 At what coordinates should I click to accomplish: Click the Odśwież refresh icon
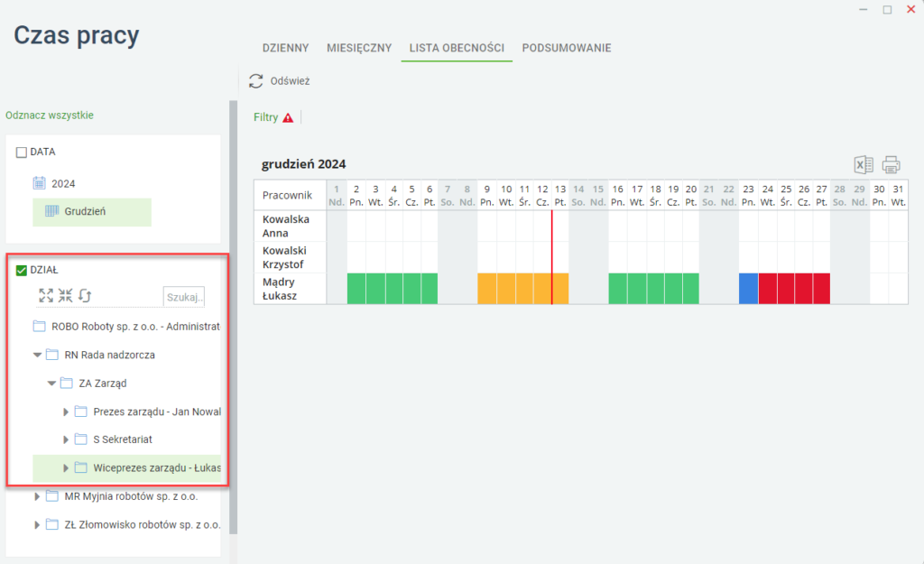255,80
